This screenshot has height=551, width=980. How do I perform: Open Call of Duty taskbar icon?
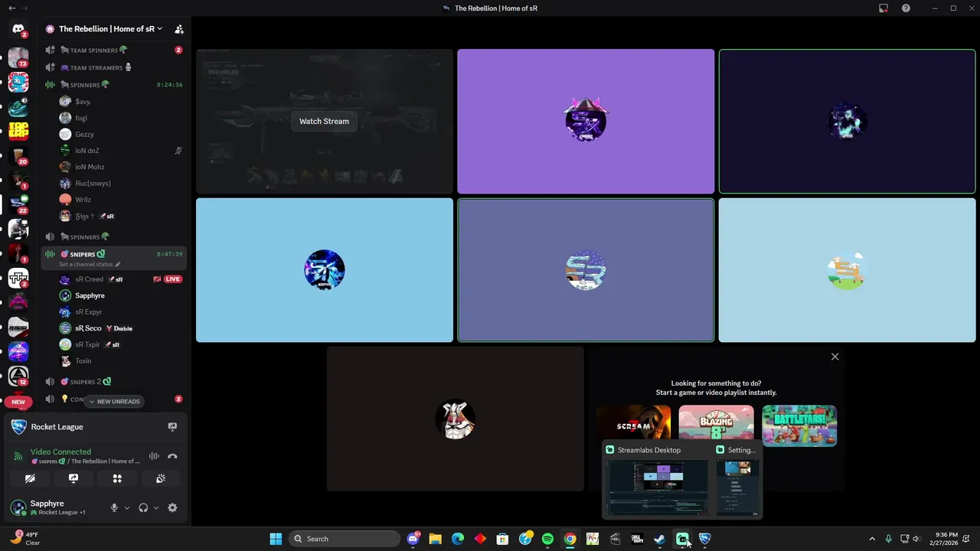coord(637,539)
